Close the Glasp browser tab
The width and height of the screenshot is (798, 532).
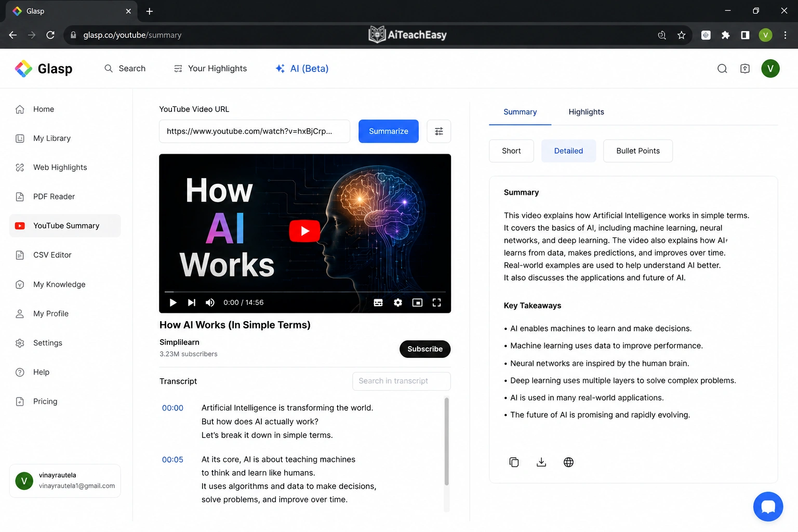click(x=128, y=11)
